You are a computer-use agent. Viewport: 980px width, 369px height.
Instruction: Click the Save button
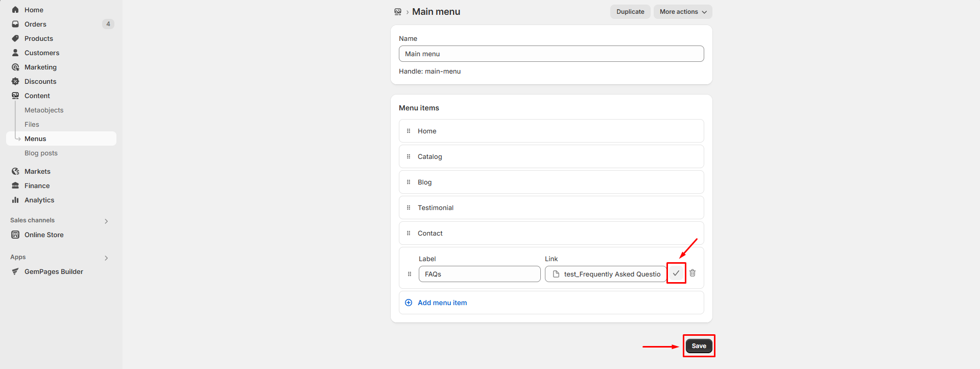click(x=699, y=346)
